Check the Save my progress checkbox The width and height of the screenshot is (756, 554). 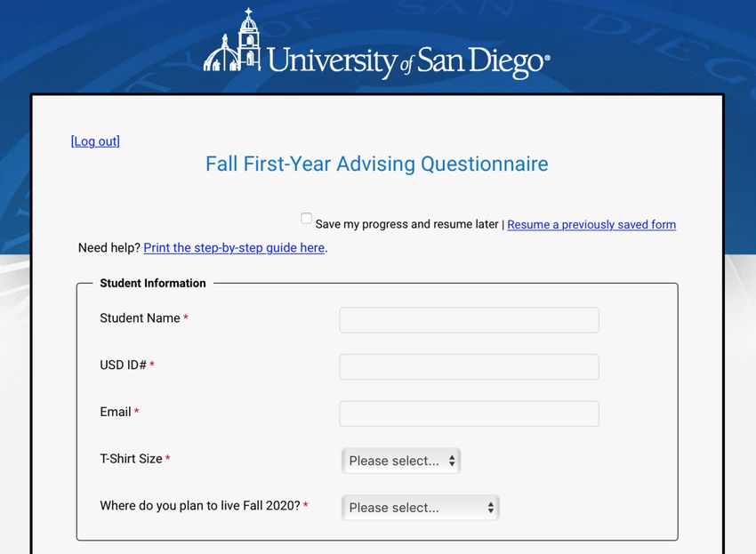click(x=306, y=219)
